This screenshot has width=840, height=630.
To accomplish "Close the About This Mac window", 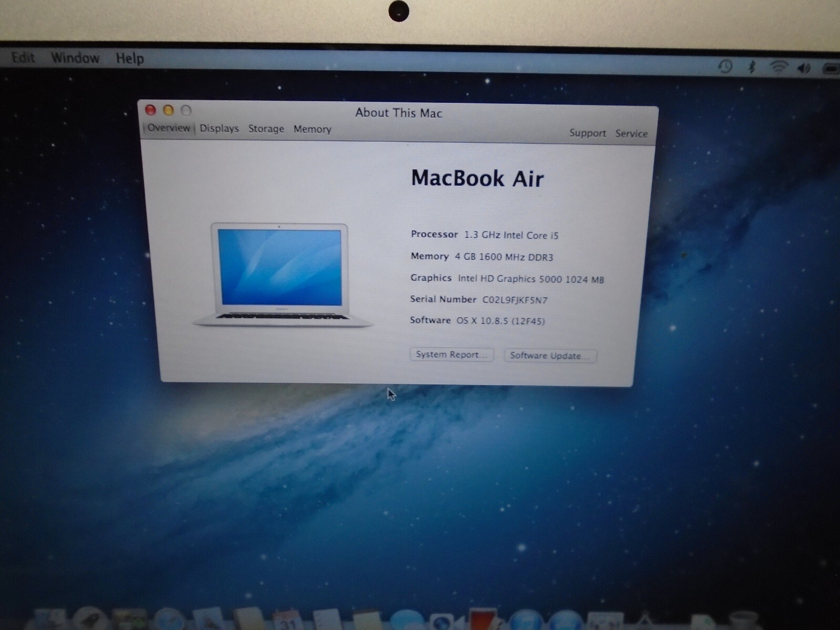I will pos(151,110).
